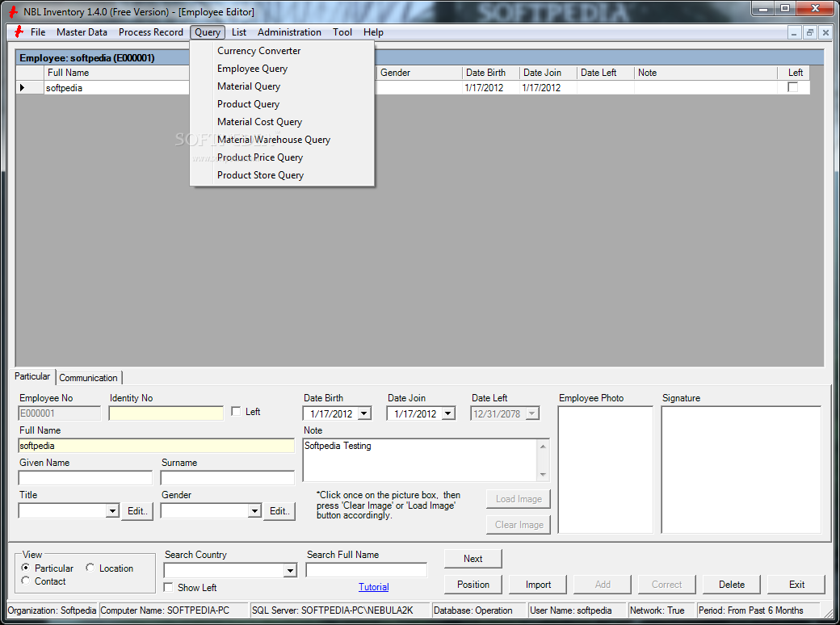Choose Product Store Query entry
840x625 pixels.
[283, 175]
